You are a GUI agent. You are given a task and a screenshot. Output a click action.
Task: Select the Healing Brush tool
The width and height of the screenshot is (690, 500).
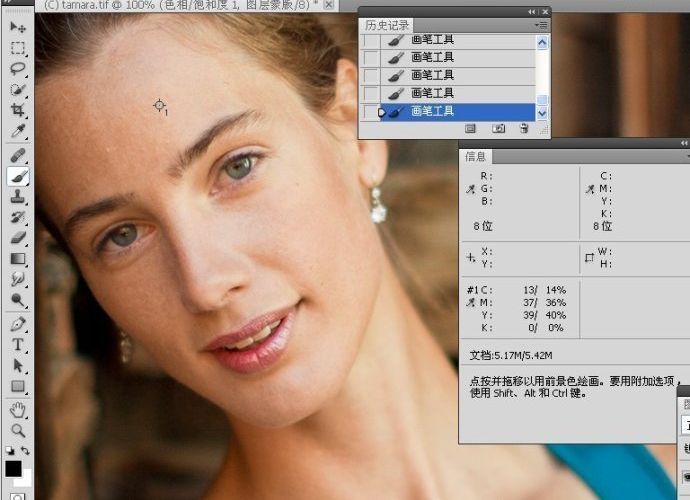[x=18, y=155]
